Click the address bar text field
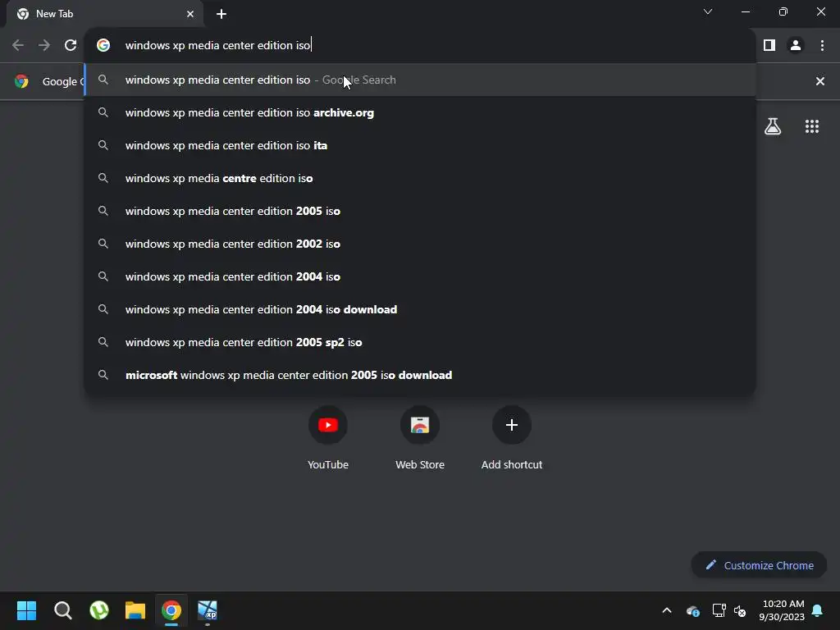Viewport: 840px width, 630px height. point(420,46)
